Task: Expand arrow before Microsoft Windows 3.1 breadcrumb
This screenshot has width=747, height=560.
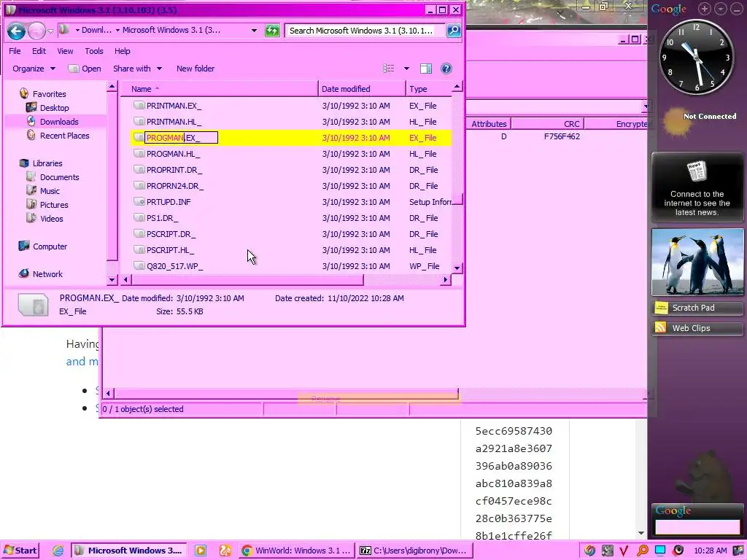Action: click(117, 31)
